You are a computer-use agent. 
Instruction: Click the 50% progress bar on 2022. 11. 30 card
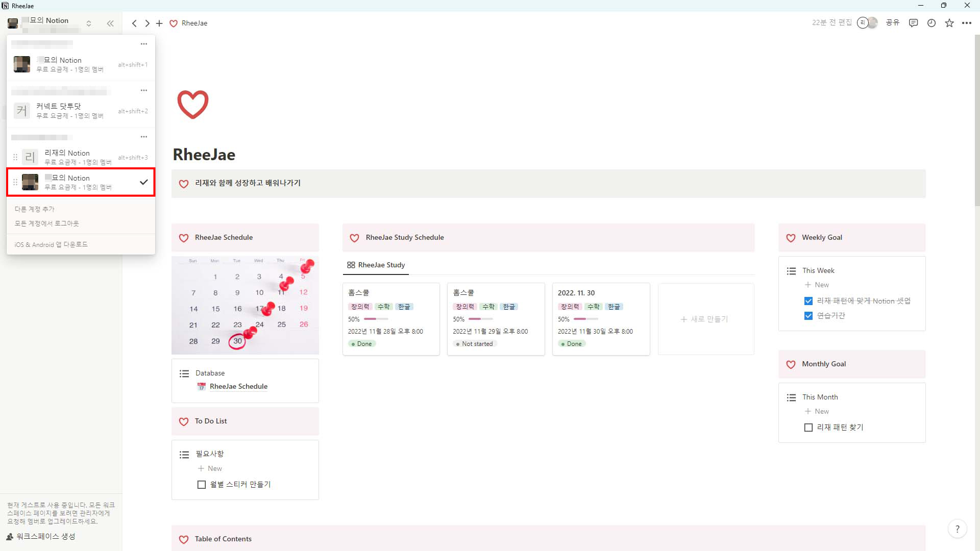(585, 319)
